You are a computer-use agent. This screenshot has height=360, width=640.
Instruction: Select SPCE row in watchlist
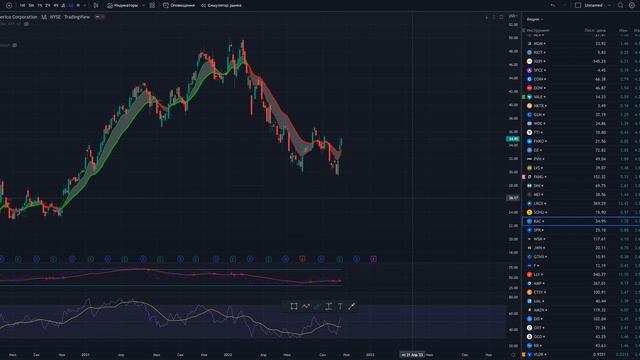[581, 70]
